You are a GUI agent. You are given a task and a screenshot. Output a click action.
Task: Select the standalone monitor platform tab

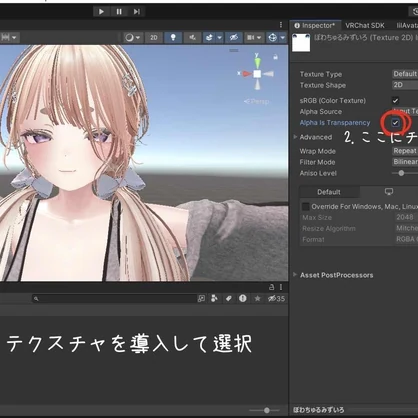389,192
